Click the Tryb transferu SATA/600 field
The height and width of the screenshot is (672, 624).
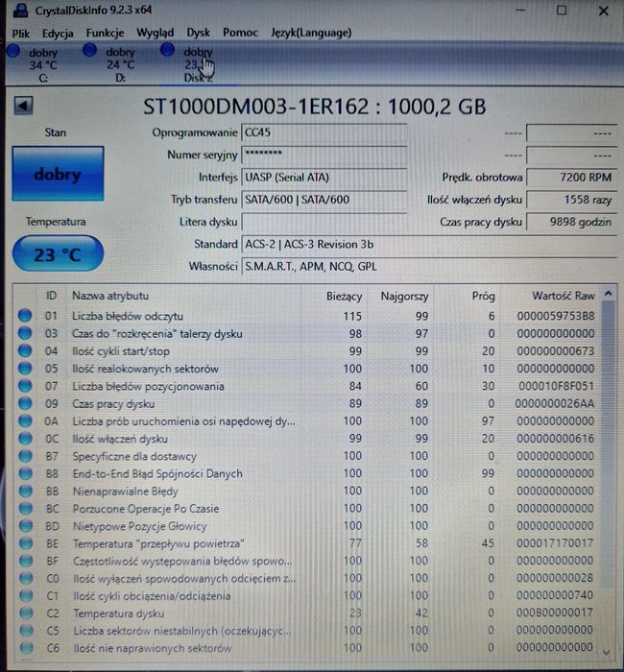pos(324,200)
